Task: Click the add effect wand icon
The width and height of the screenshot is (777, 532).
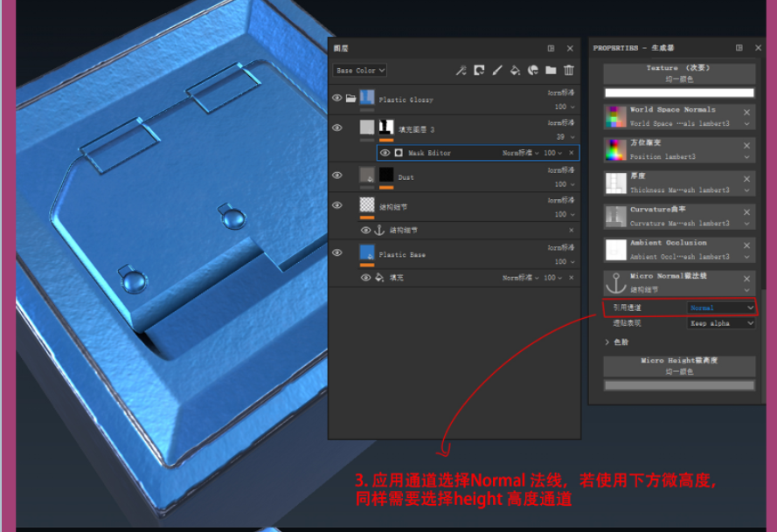Action: 461,71
